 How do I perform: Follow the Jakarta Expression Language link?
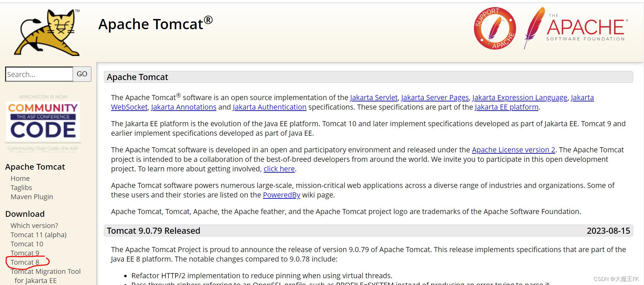click(x=520, y=98)
